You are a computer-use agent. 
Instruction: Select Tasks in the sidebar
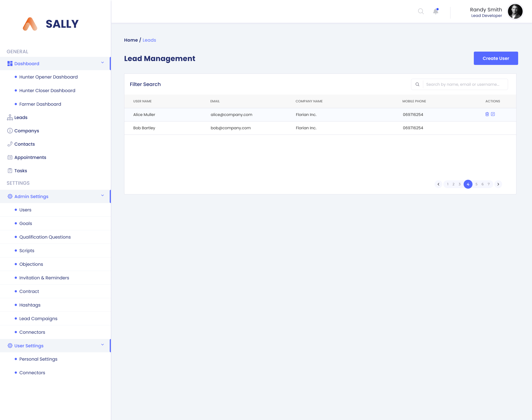tap(21, 171)
